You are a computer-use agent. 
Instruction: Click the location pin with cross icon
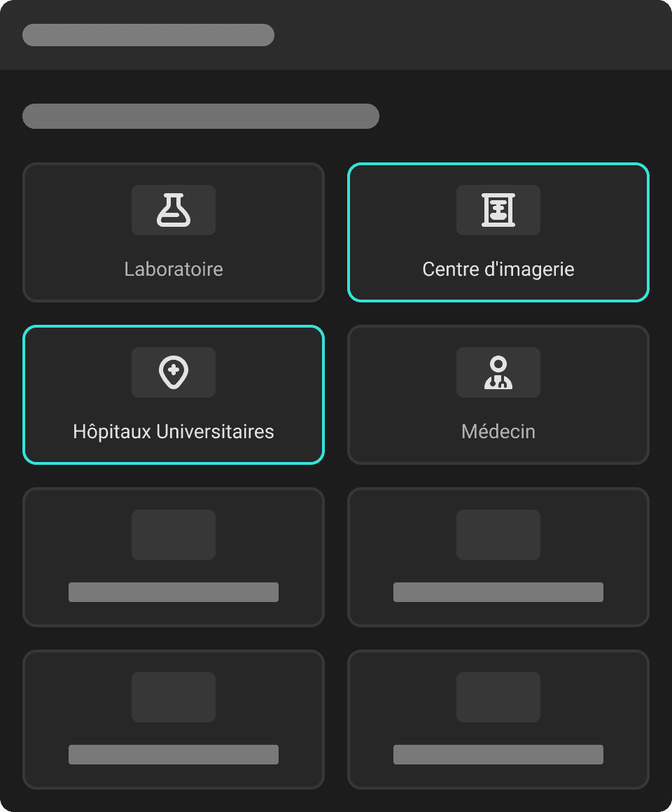pos(174,372)
